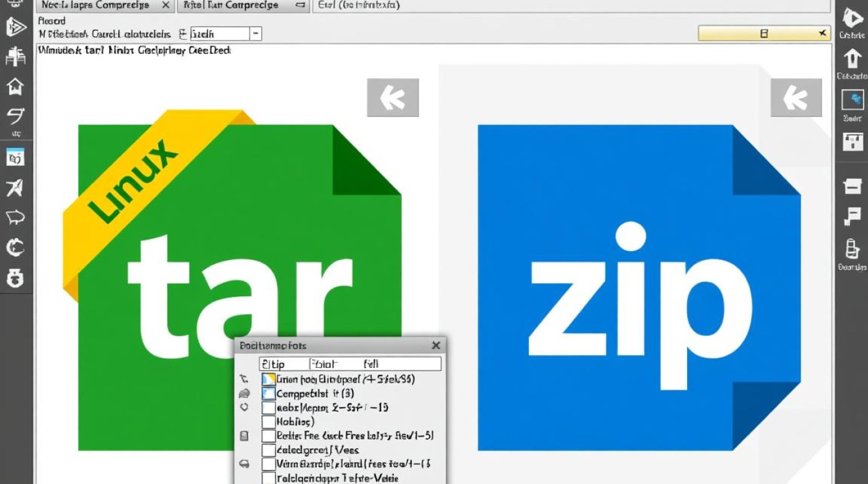Click the music note icon in right sidebar

pos(852,217)
